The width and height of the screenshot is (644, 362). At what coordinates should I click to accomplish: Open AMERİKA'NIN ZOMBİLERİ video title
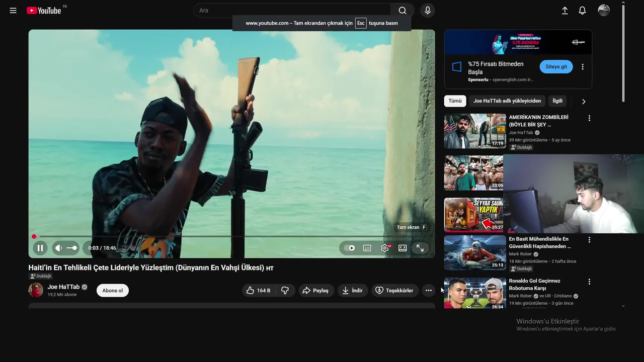[538, 121]
